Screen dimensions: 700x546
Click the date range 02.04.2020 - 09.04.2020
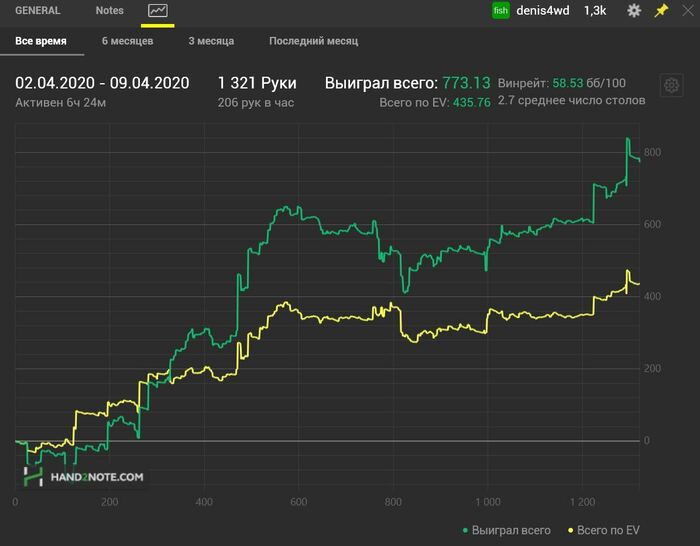[x=102, y=83]
